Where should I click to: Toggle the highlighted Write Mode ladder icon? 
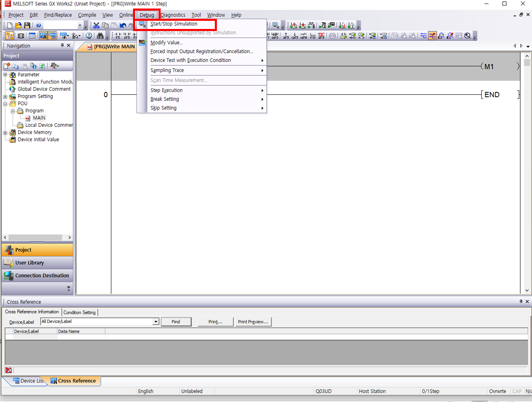point(432,36)
